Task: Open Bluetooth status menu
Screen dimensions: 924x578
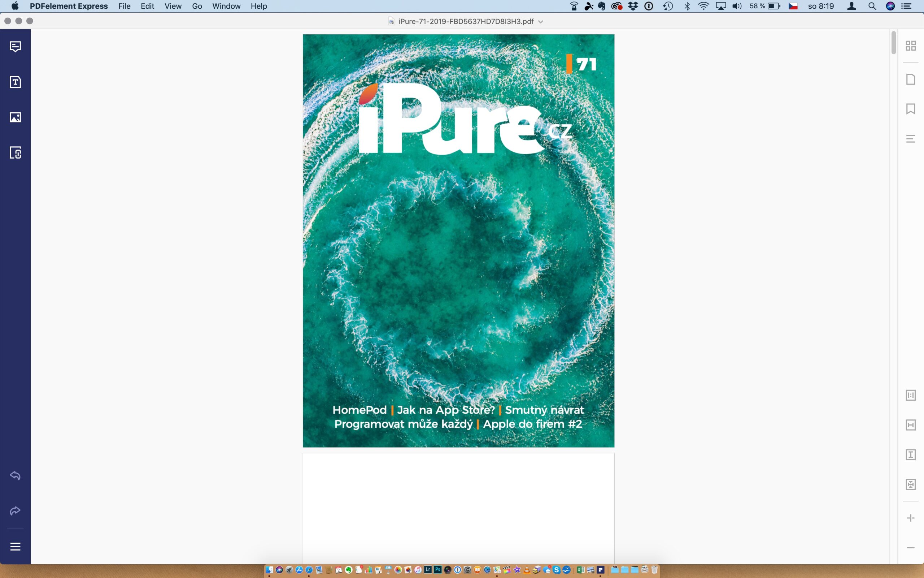Action: (687, 6)
